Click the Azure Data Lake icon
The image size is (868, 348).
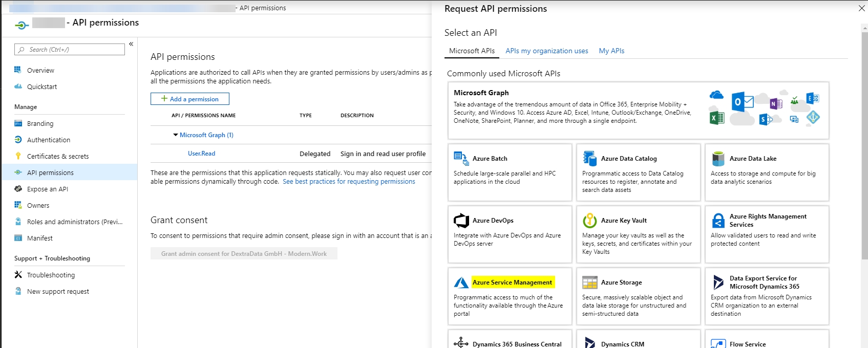(x=718, y=159)
